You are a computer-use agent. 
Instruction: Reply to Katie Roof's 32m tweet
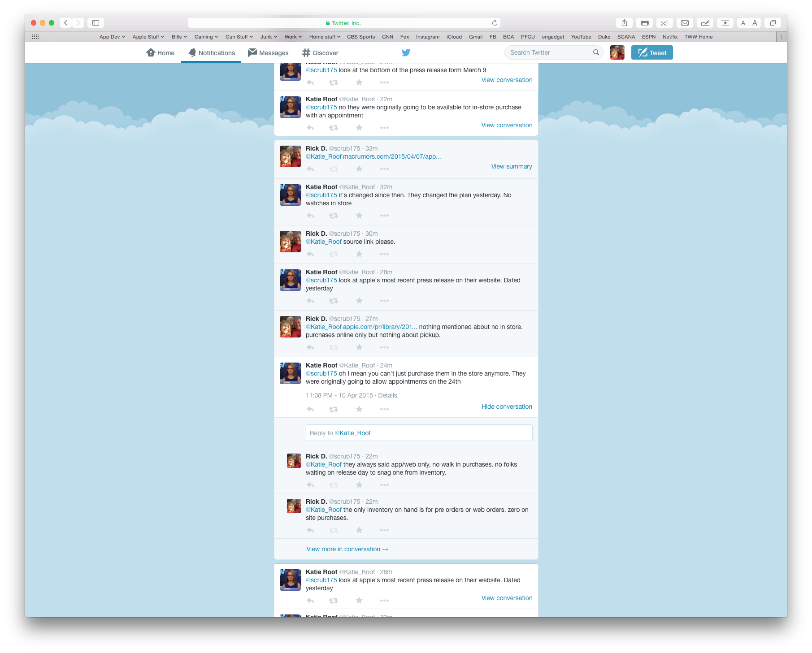(310, 216)
